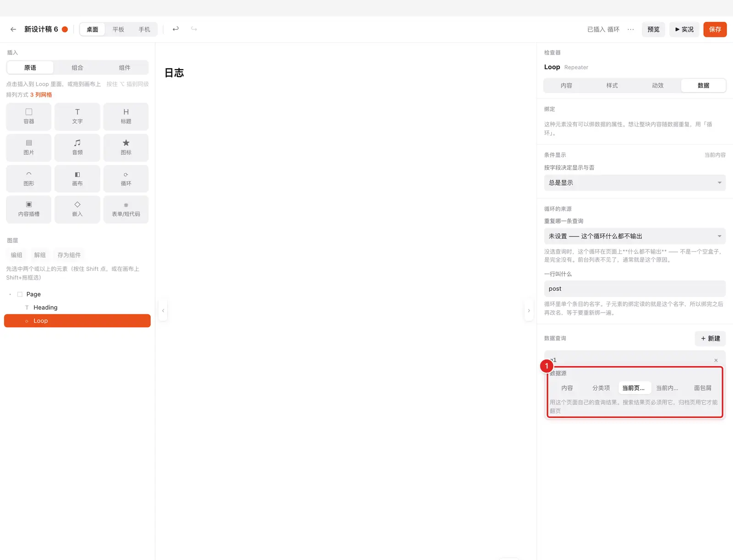The image size is (733, 560).
Task: Remove query q1 with the × button
Action: tap(716, 360)
